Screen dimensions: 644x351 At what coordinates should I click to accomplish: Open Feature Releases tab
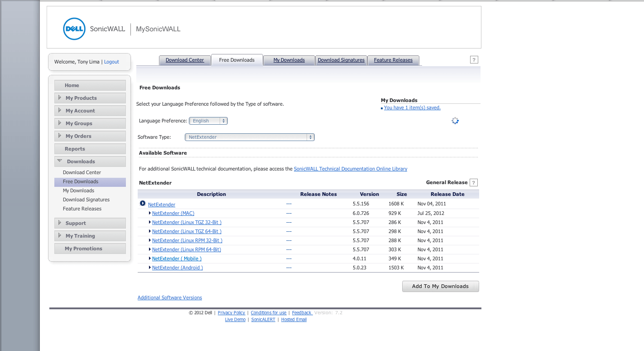(393, 60)
